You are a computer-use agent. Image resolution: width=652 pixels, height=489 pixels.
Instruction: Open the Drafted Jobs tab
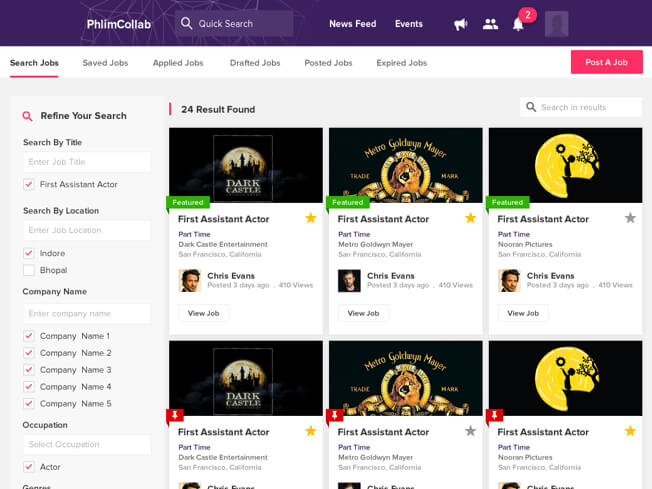coord(255,63)
